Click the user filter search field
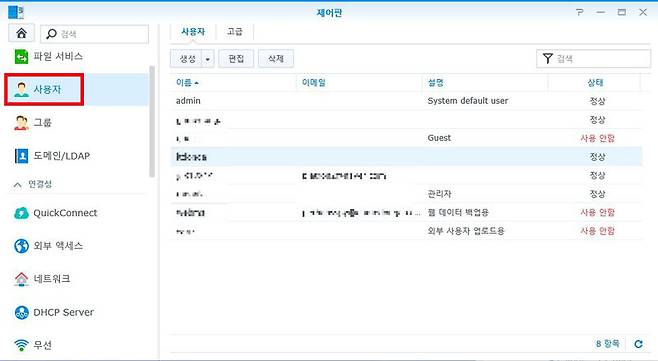The image size is (658, 361). 593,58
